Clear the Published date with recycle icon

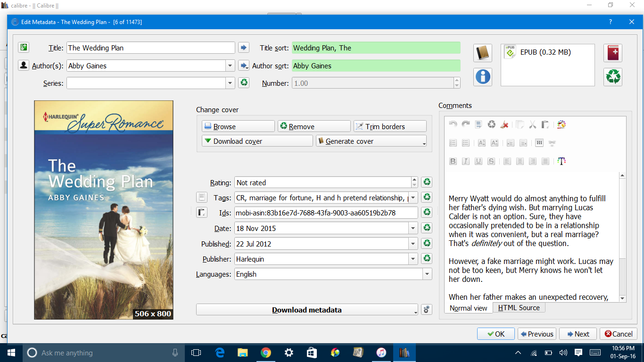click(x=427, y=244)
